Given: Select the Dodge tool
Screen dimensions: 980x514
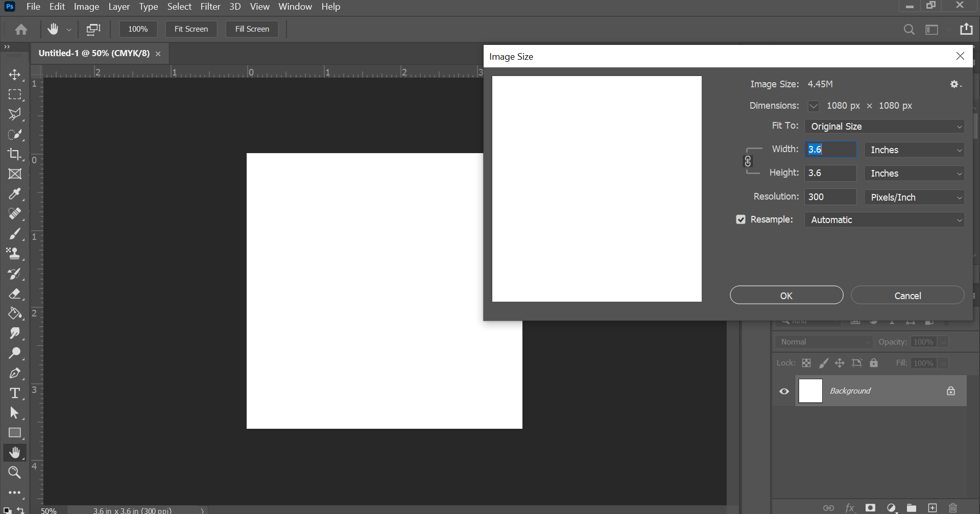Looking at the screenshot, I should 14,353.
